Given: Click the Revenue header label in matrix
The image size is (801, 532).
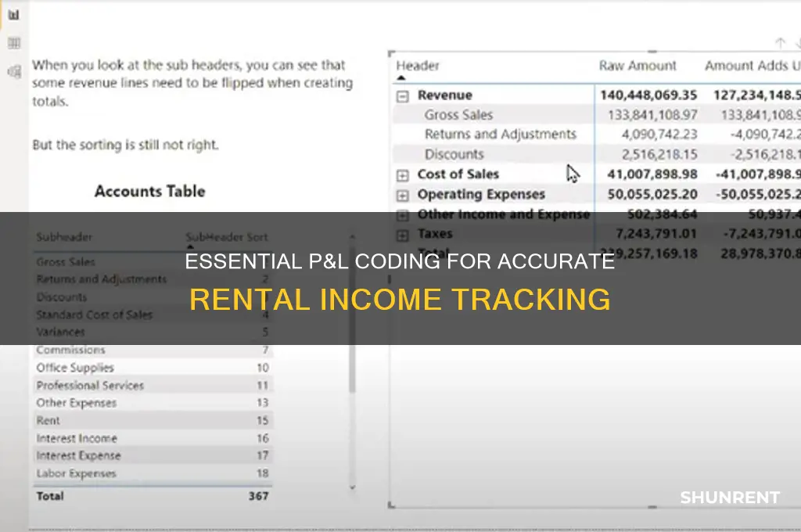Looking at the screenshot, I should coord(444,95).
